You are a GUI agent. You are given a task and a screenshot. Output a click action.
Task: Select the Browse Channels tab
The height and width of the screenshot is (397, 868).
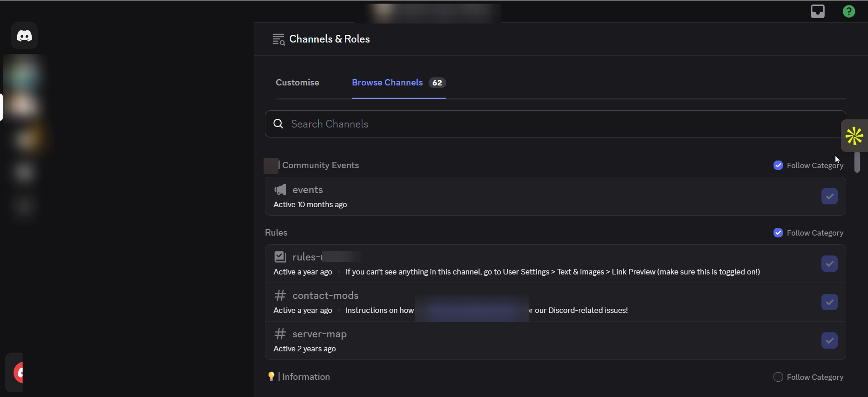coord(387,83)
